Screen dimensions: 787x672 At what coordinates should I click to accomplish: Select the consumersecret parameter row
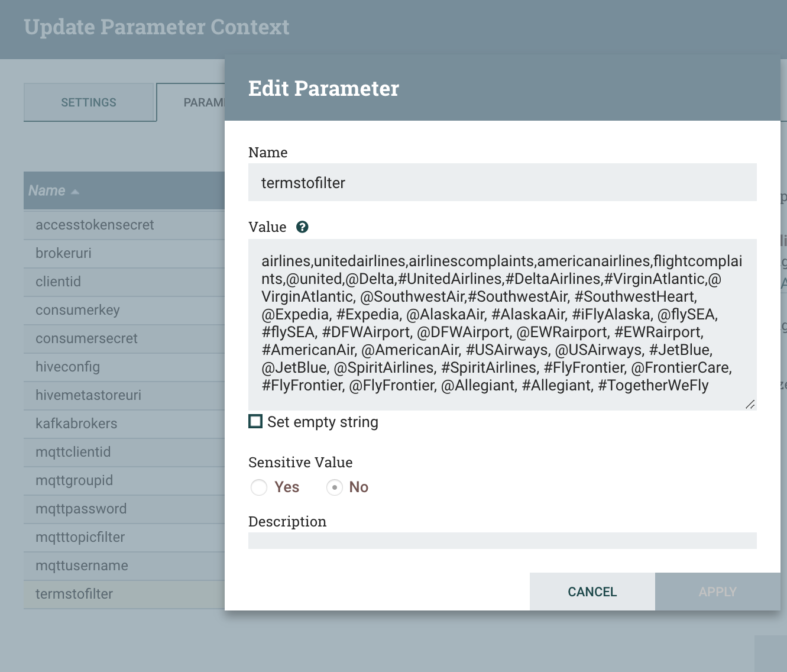pyautogui.click(x=124, y=339)
